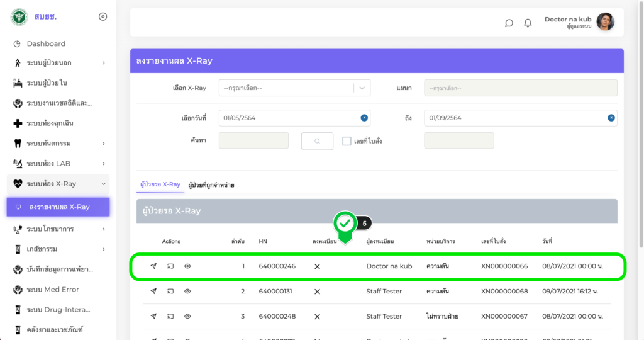Open the เลือก X-Ray dropdown
This screenshot has height=340, width=644.
(x=294, y=88)
